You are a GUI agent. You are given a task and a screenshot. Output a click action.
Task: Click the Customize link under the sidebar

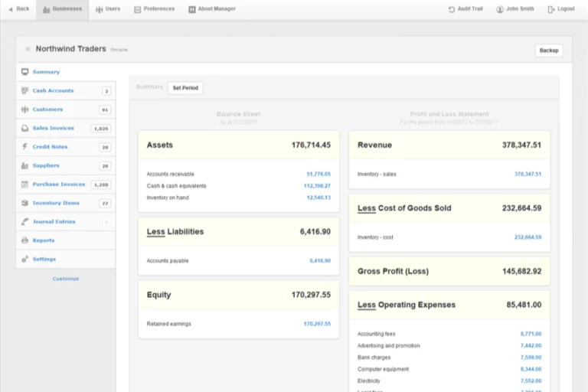pos(66,279)
